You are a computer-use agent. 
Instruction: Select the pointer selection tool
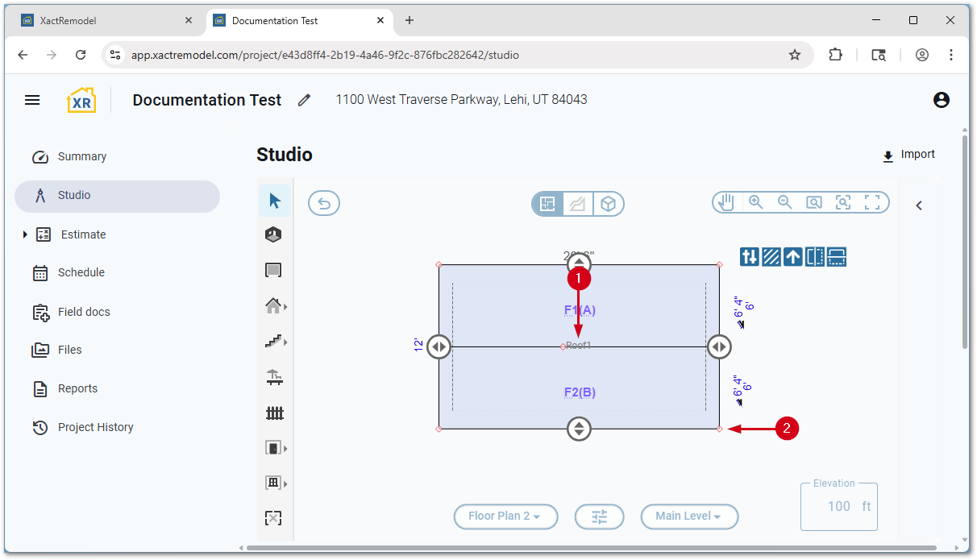coord(275,201)
